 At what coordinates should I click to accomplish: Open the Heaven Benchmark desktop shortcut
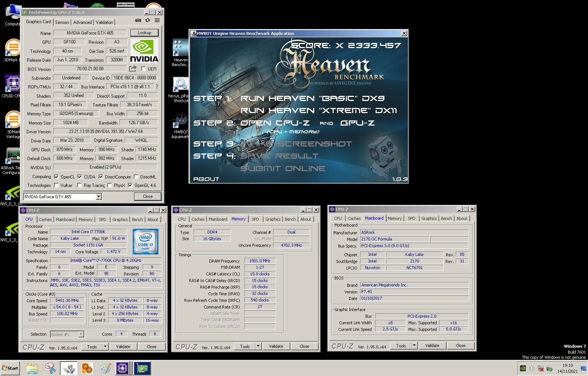pos(180,53)
